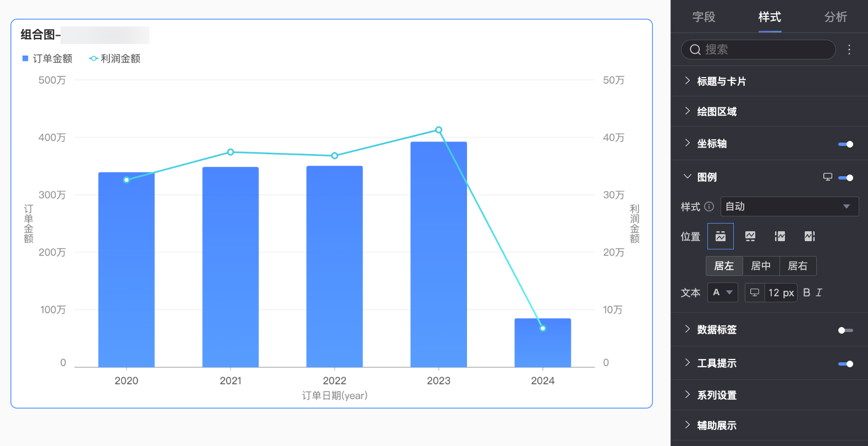Click the 500万 left axis label
Image resolution: width=868 pixels, height=446 pixels.
tap(52, 80)
